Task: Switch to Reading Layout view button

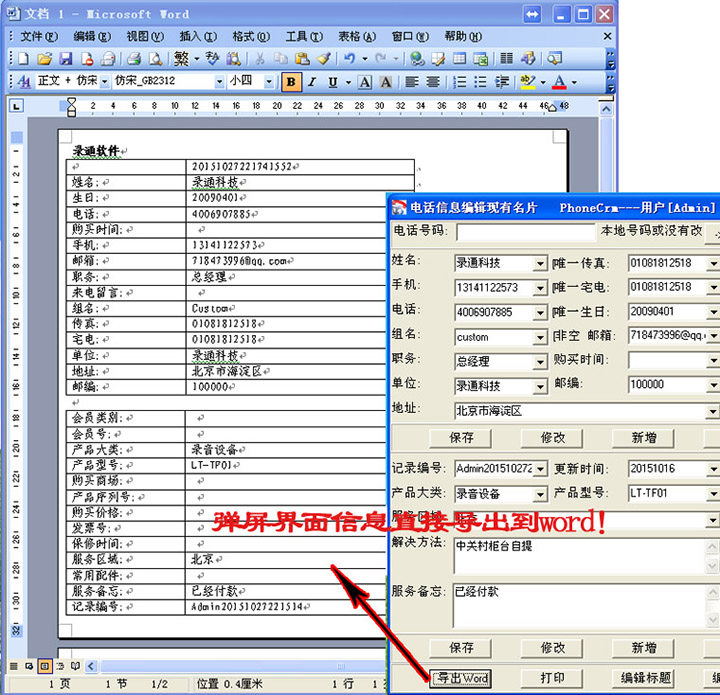Action: click(x=75, y=666)
